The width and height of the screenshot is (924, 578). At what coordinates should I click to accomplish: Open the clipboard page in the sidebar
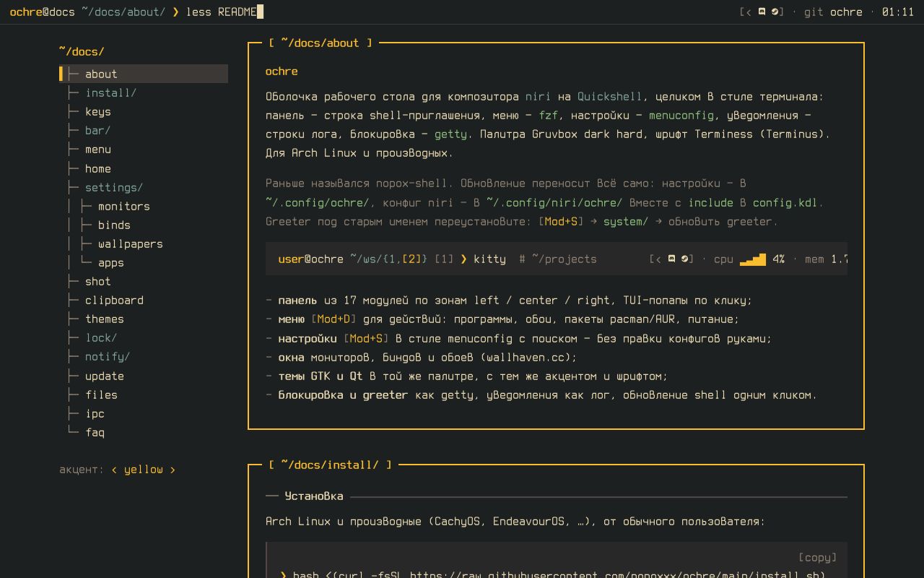[114, 300]
